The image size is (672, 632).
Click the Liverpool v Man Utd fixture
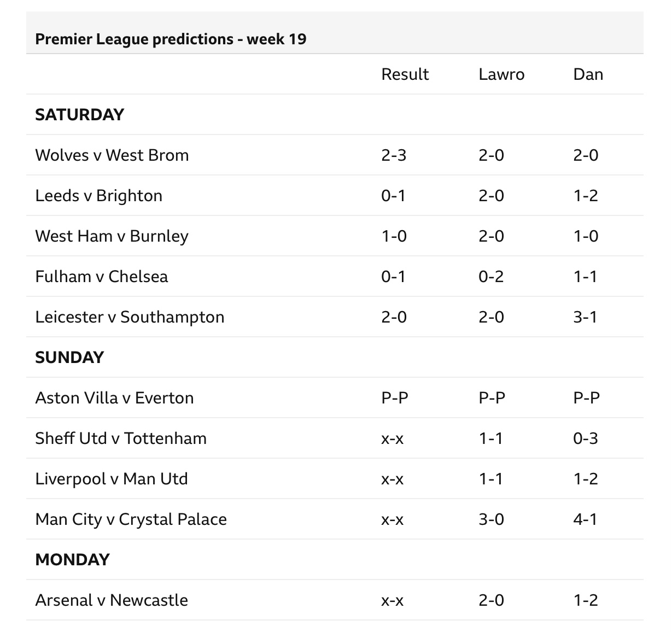(112, 479)
